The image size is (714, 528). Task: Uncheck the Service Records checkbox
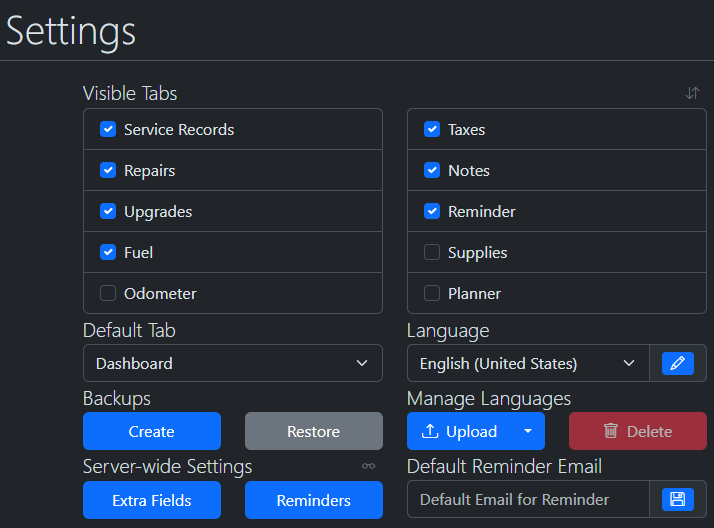108,129
